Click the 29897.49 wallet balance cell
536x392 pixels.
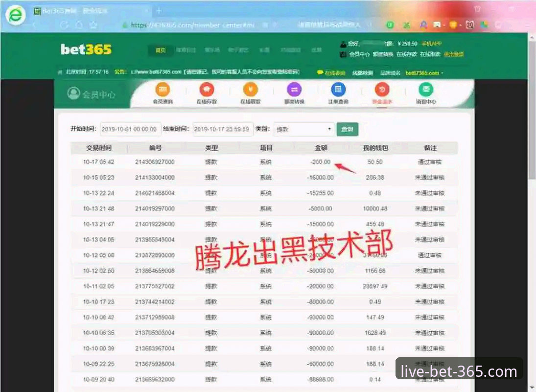click(x=375, y=286)
